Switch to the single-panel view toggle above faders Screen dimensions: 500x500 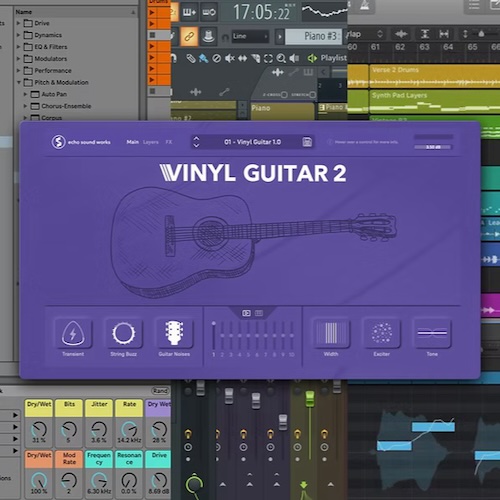click(x=246, y=313)
